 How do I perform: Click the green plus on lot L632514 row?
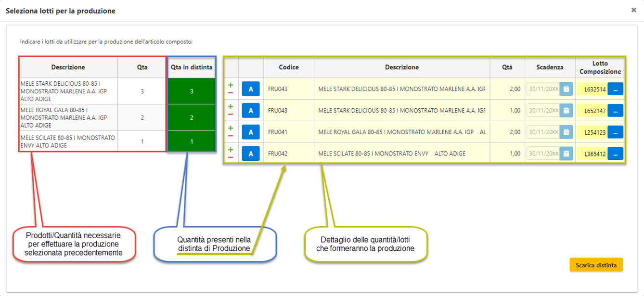pos(231,85)
